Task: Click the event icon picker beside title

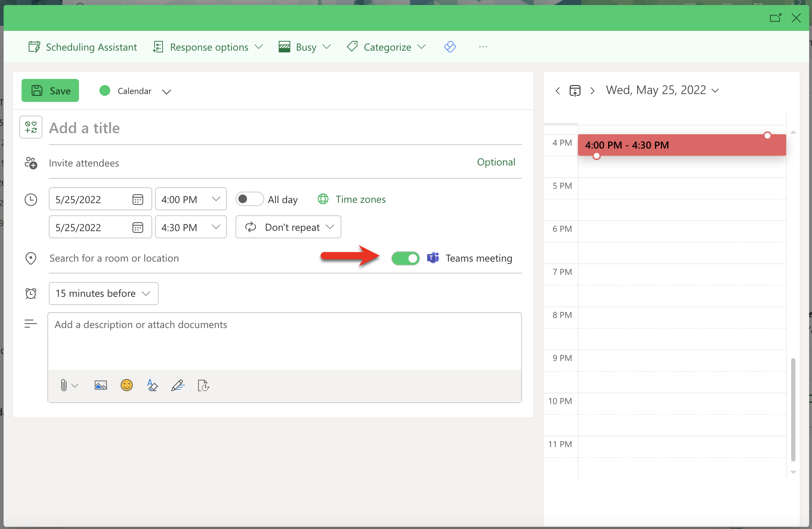Action: [x=31, y=127]
